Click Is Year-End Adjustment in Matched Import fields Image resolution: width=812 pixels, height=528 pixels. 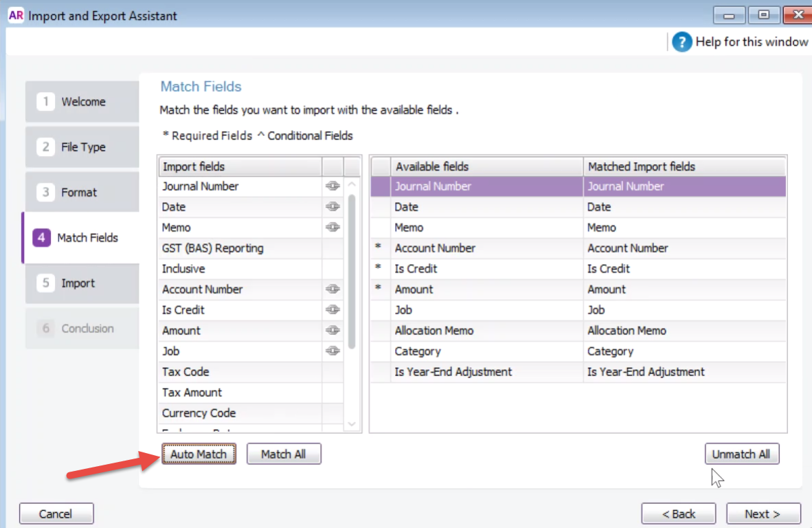tap(685, 372)
